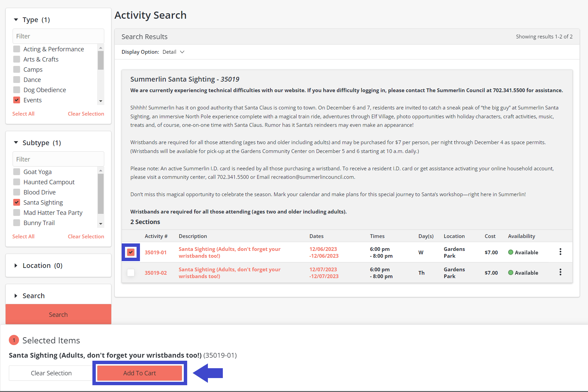Viewport: 588px width, 392px height.
Task: Uncheck the 35019-01 section checkbox
Action: [131, 252]
